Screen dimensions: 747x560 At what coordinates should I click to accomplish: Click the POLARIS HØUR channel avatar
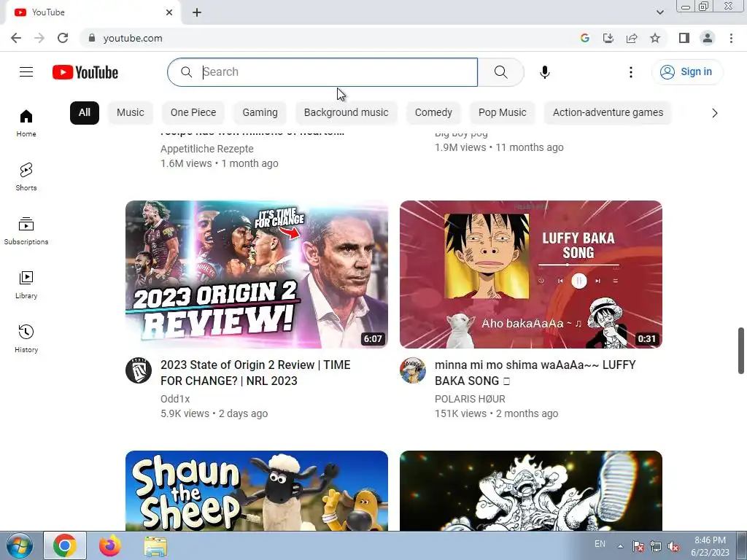coord(413,370)
